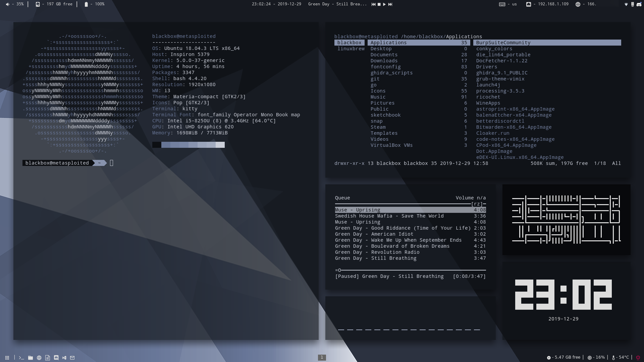Select blackbox folder in ranger's left column
Image resolution: width=644 pixels, height=362 pixels.
350,43
